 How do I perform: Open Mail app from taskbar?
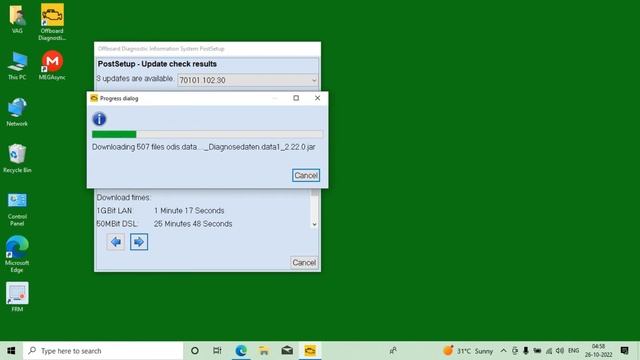point(287,351)
